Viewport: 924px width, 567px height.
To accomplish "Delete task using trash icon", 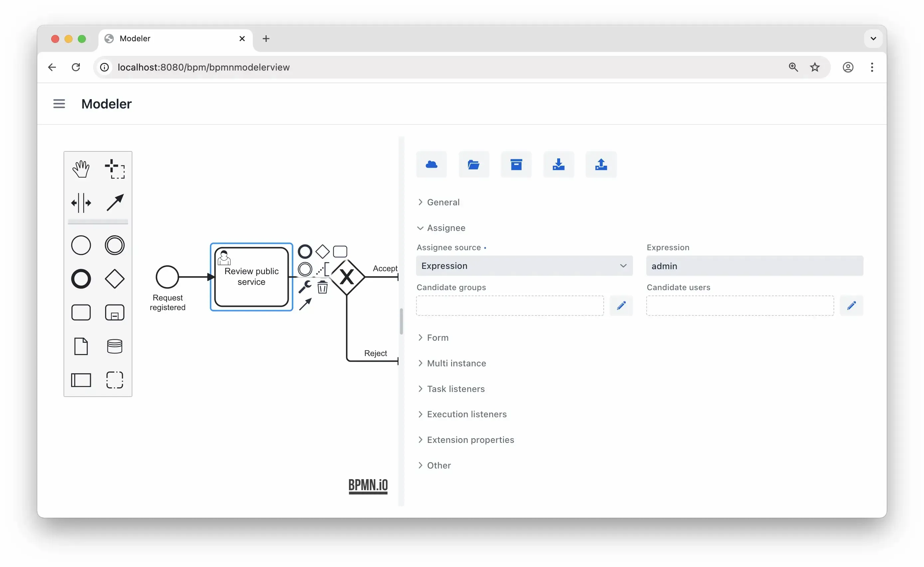I will pyautogui.click(x=322, y=287).
